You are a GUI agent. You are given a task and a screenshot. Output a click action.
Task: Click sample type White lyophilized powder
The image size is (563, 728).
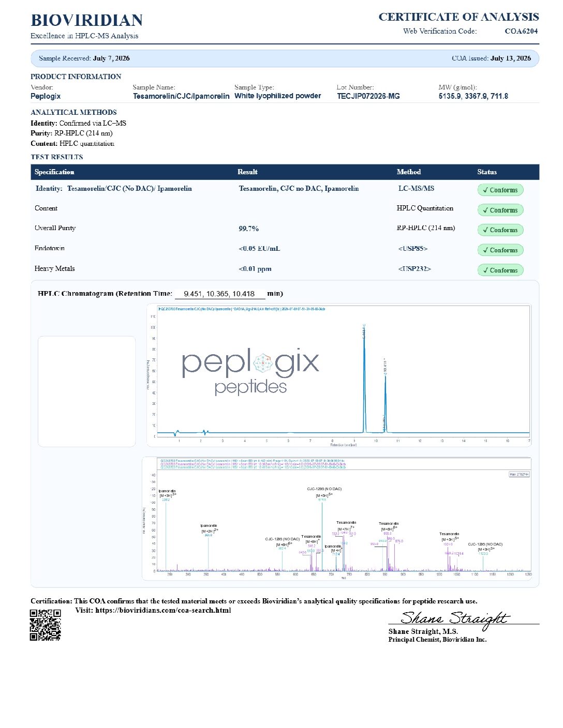pos(277,96)
